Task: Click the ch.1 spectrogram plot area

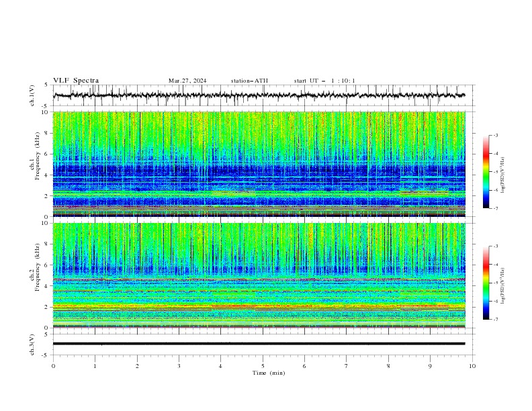Action: (259, 164)
